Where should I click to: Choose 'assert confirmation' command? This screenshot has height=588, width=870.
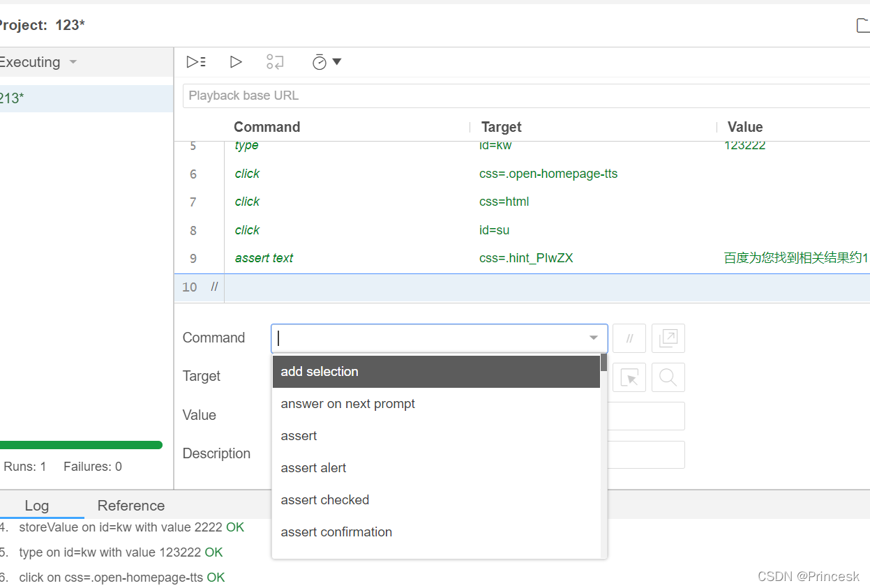(x=436, y=532)
